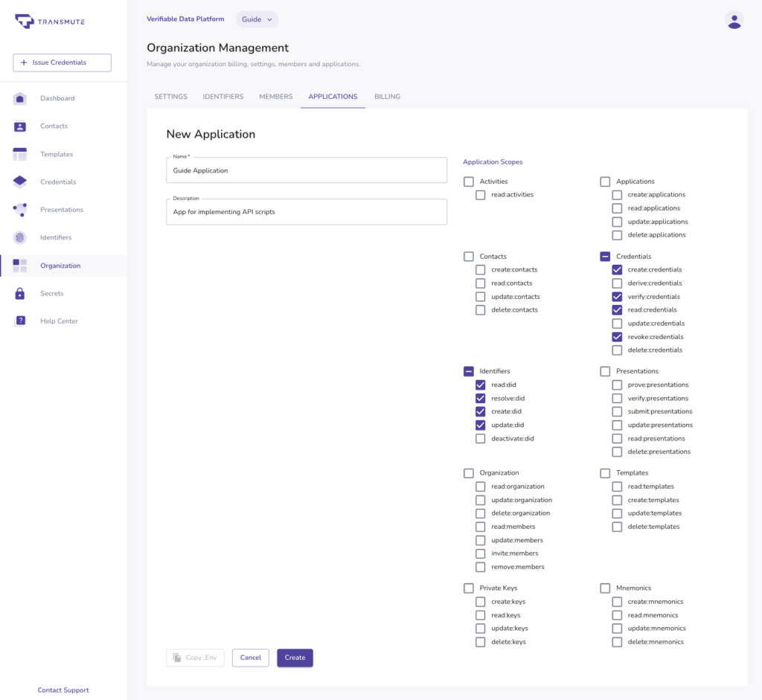762x700 pixels.
Task: Select the Applications tab
Action: 333,97
